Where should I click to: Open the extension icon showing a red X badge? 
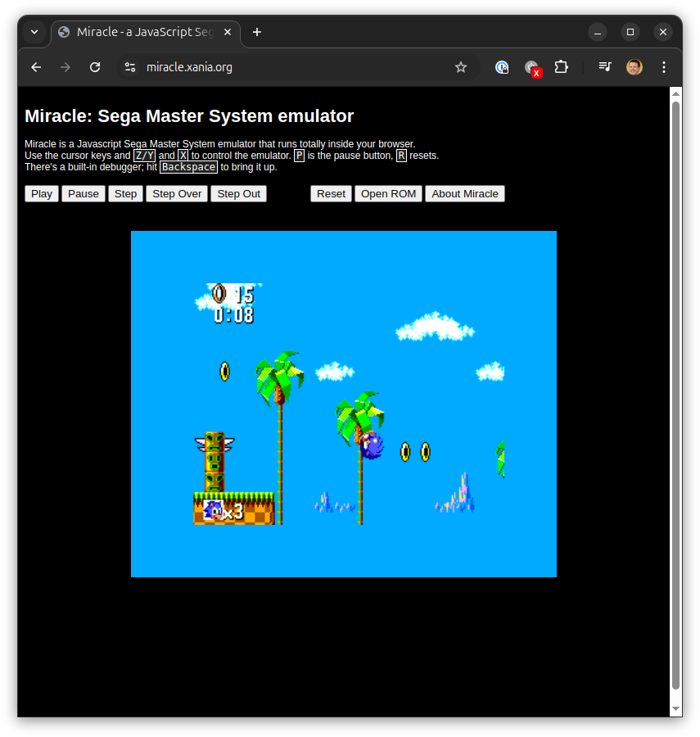click(533, 68)
